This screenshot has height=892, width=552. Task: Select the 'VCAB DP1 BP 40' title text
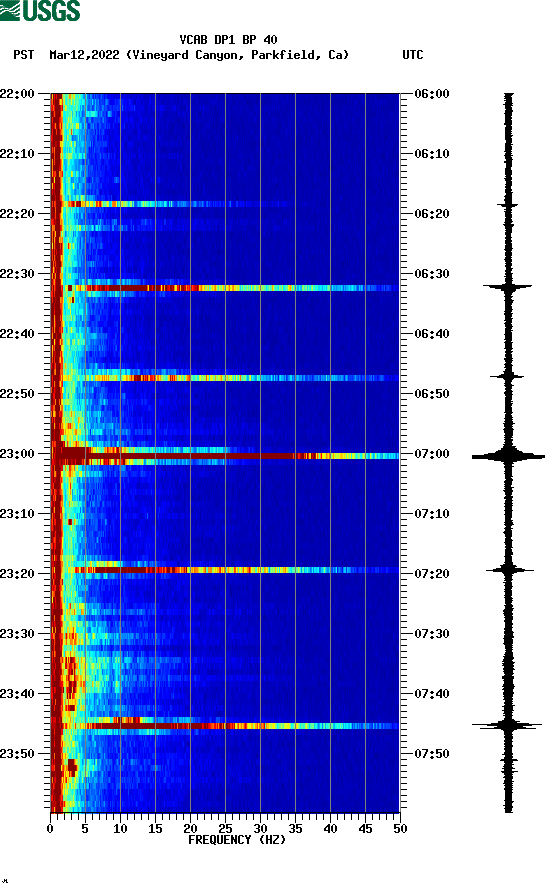click(x=228, y=40)
